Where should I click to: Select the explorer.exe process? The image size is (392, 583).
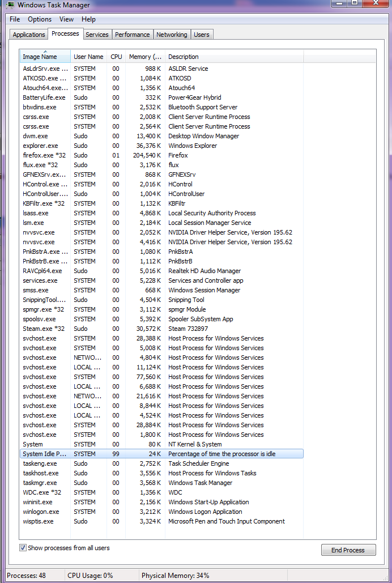(x=161, y=146)
